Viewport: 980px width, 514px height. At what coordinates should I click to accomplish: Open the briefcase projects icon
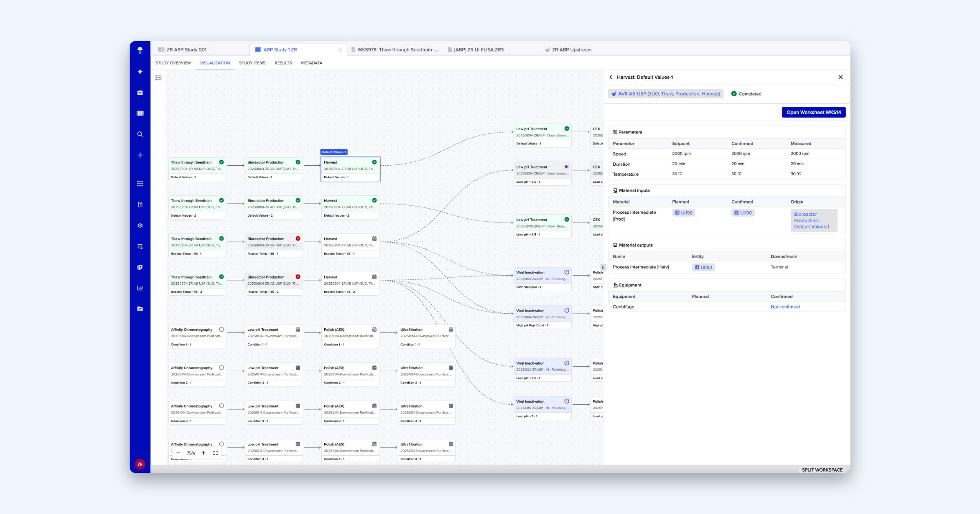140,93
